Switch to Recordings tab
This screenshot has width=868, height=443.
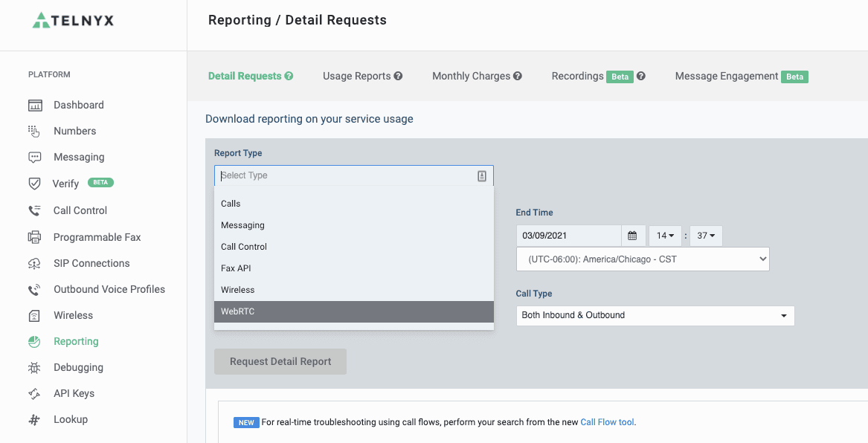coord(577,77)
